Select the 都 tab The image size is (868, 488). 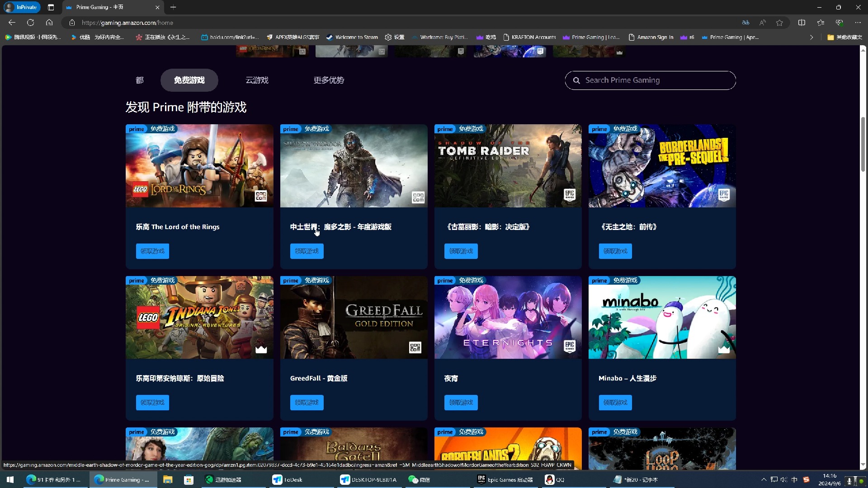coord(140,80)
